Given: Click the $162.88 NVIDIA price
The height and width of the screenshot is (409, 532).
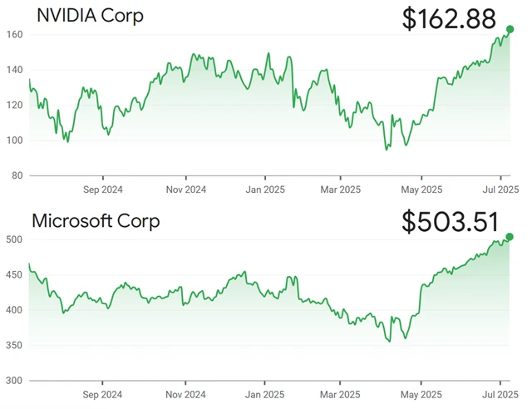Looking at the screenshot, I should 448,18.
